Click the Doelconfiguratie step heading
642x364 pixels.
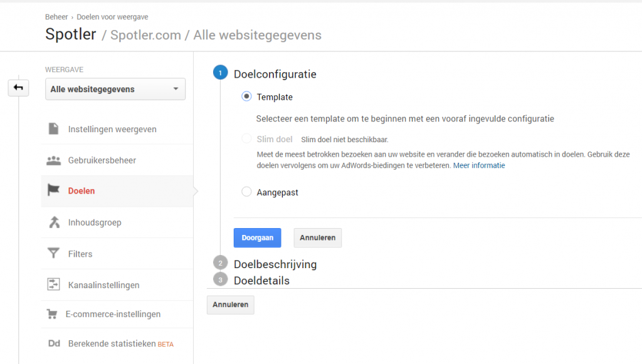275,74
